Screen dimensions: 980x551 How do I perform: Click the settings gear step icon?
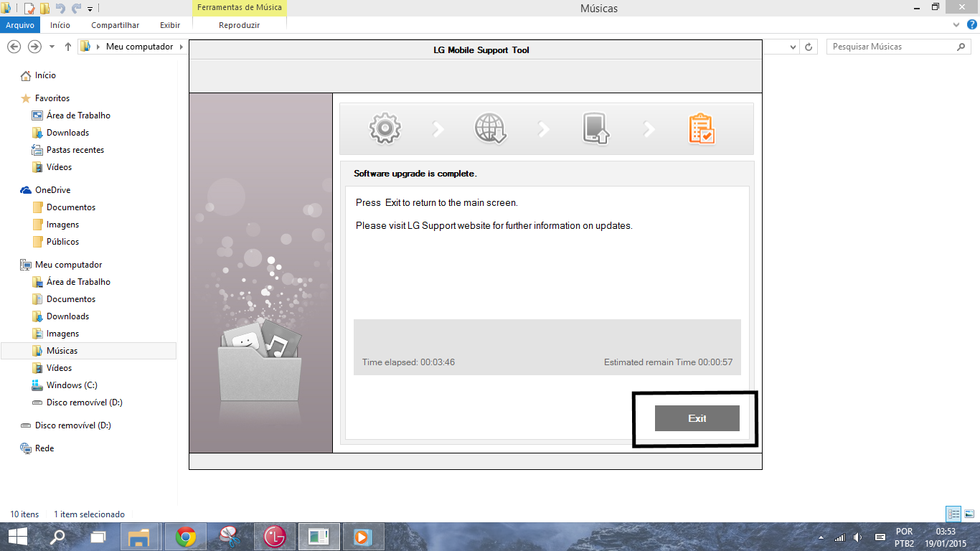[385, 128]
